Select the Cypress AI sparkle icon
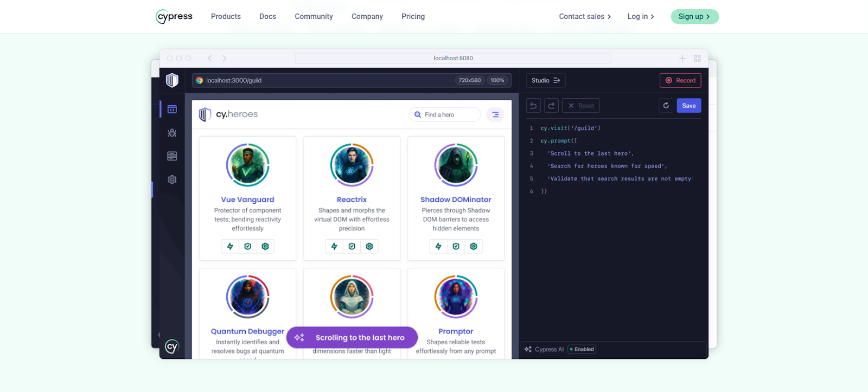Viewport: 868px width, 392px height. [528, 349]
